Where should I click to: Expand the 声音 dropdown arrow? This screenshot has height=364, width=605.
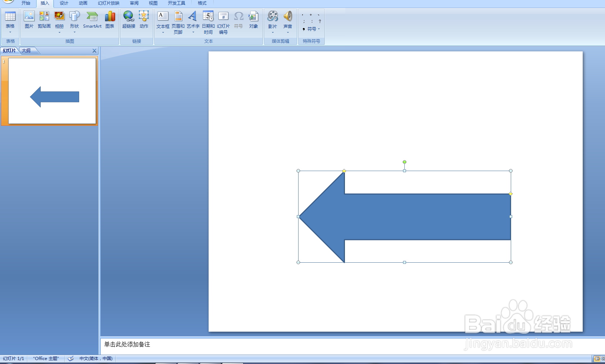288,32
